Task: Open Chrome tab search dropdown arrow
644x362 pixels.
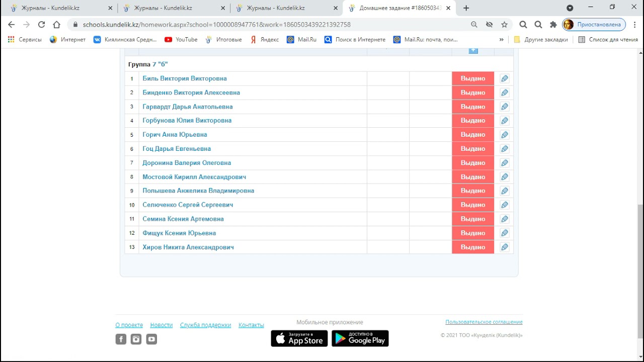Action: click(570, 8)
